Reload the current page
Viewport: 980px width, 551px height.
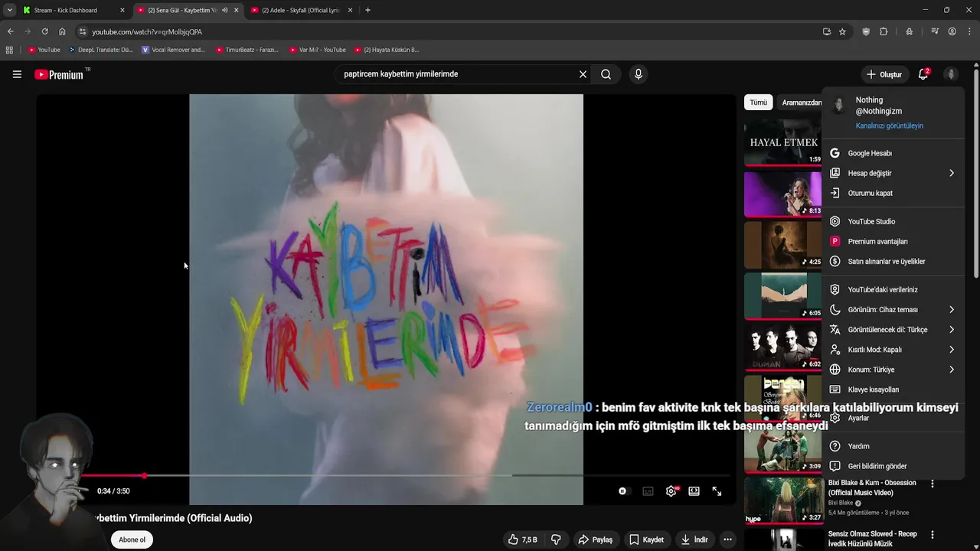(x=44, y=31)
